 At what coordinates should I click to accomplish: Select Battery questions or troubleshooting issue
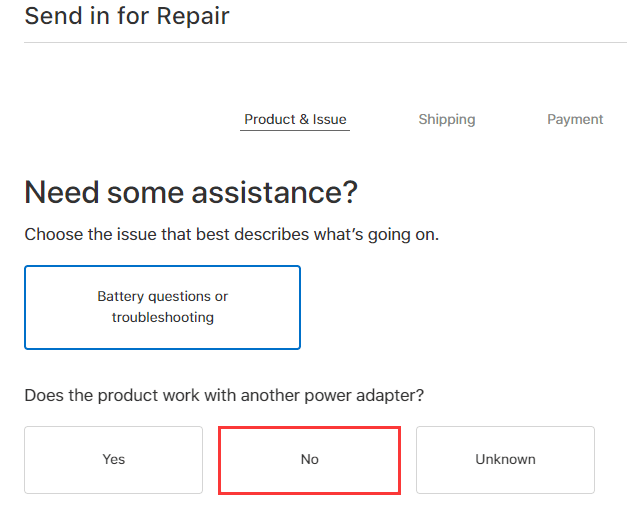(162, 307)
